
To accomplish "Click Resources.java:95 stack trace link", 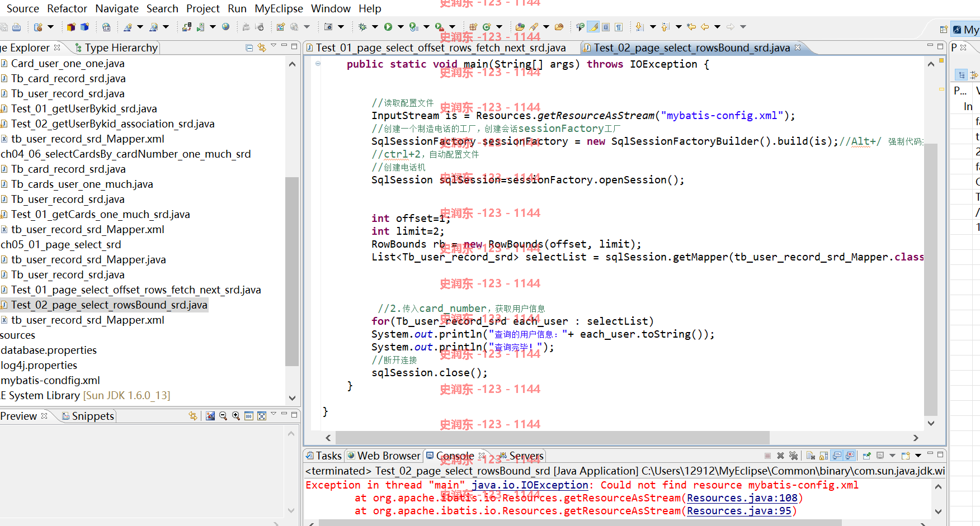I will [739, 510].
